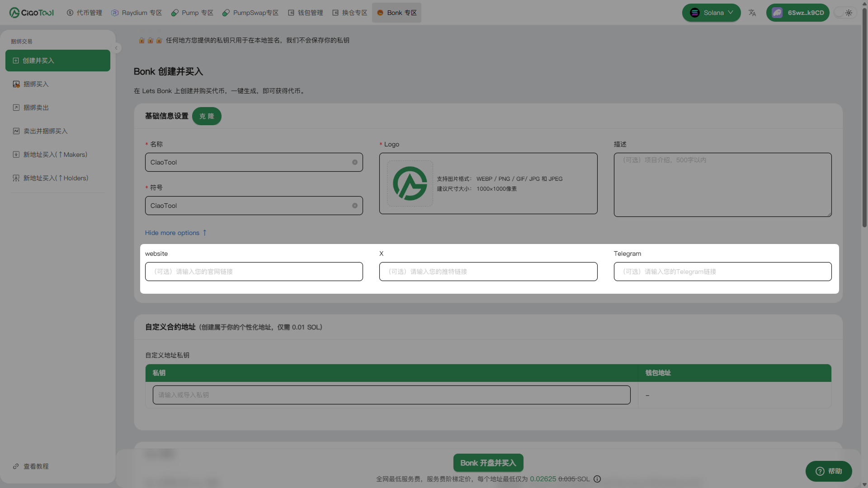The image size is (868, 488).
Task: Click the 克隆 clone button
Action: click(207, 116)
